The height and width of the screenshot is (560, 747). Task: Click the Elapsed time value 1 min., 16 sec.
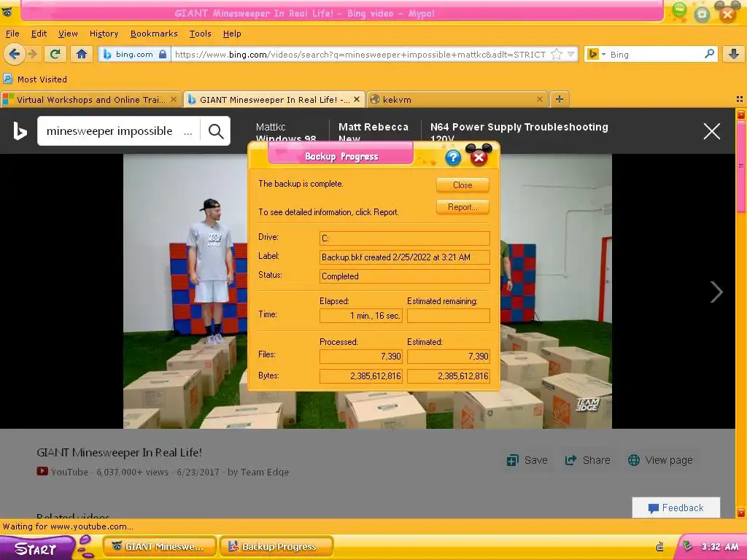(x=361, y=316)
